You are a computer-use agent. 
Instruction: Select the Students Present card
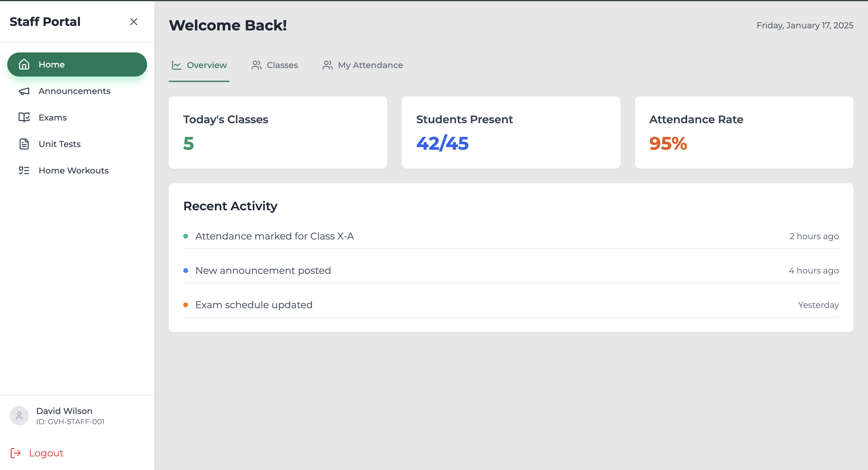pos(511,132)
